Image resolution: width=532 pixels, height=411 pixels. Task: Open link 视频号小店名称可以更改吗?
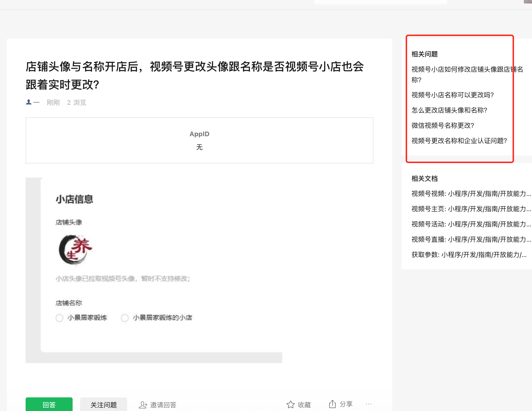[x=452, y=95]
